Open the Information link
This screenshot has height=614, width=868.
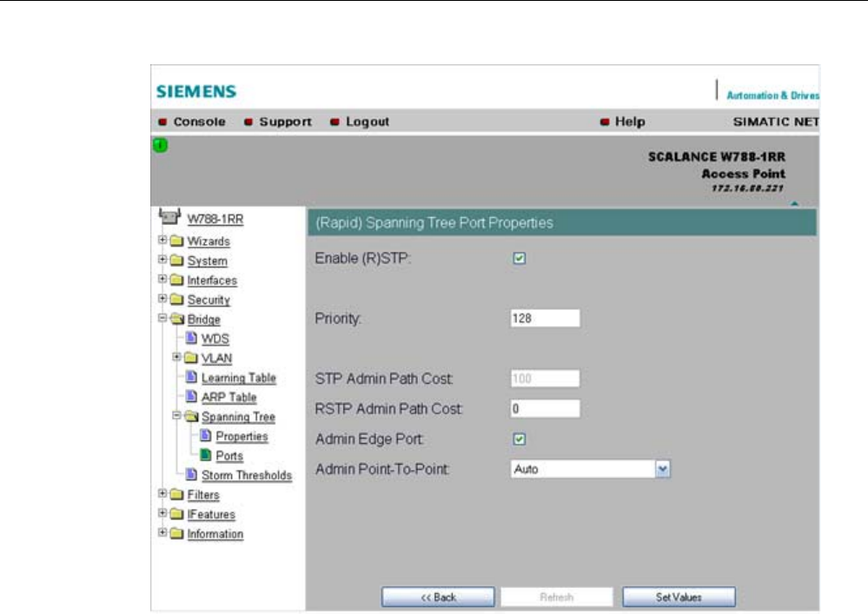pyautogui.click(x=215, y=534)
